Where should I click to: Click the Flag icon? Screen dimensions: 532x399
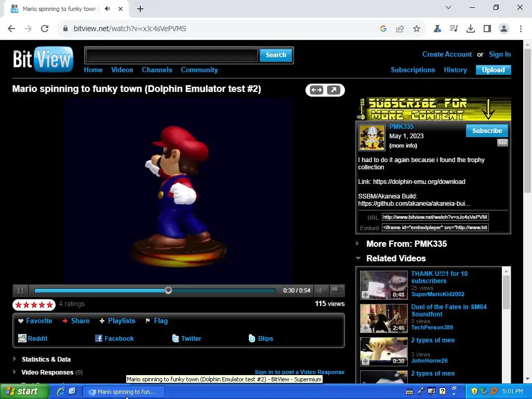(148, 321)
